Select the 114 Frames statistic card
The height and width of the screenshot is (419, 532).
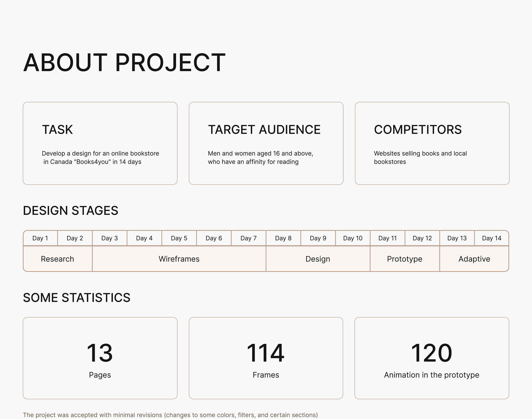pos(266,358)
